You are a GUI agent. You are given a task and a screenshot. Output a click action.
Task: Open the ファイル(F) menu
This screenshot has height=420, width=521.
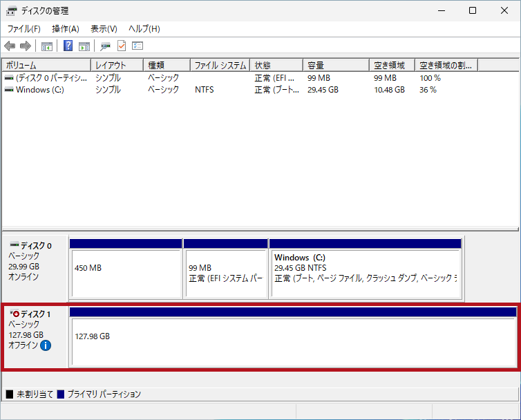pyautogui.click(x=23, y=29)
